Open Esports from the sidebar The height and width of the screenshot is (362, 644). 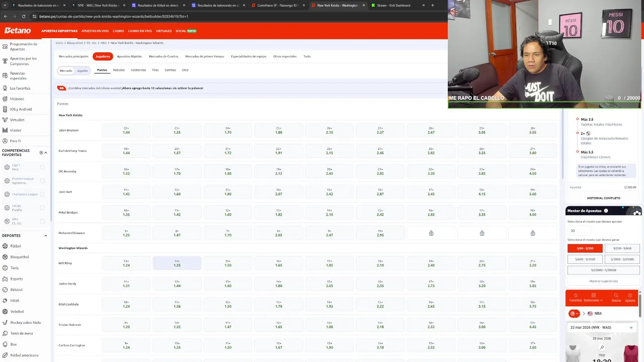pyautogui.click(x=16, y=279)
